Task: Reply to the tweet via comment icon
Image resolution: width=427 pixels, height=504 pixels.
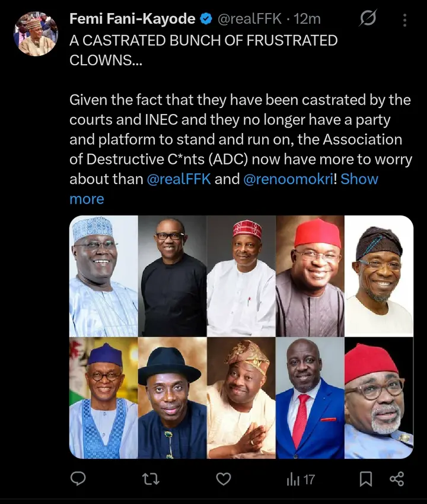Action: pos(78,479)
